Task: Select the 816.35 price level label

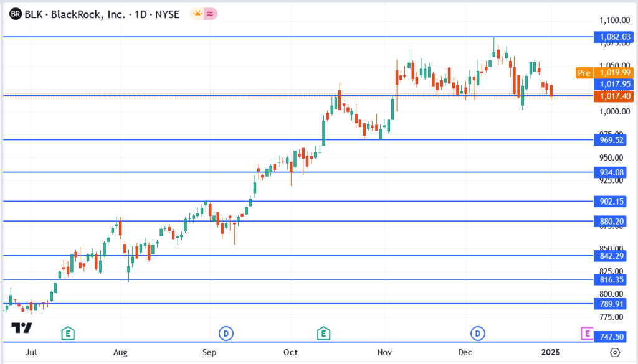Action: [612, 279]
